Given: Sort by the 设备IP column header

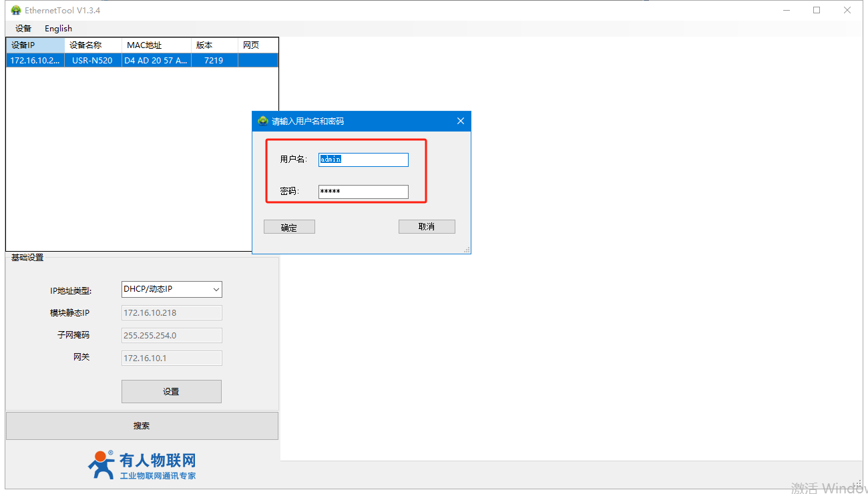Looking at the screenshot, I should point(35,45).
